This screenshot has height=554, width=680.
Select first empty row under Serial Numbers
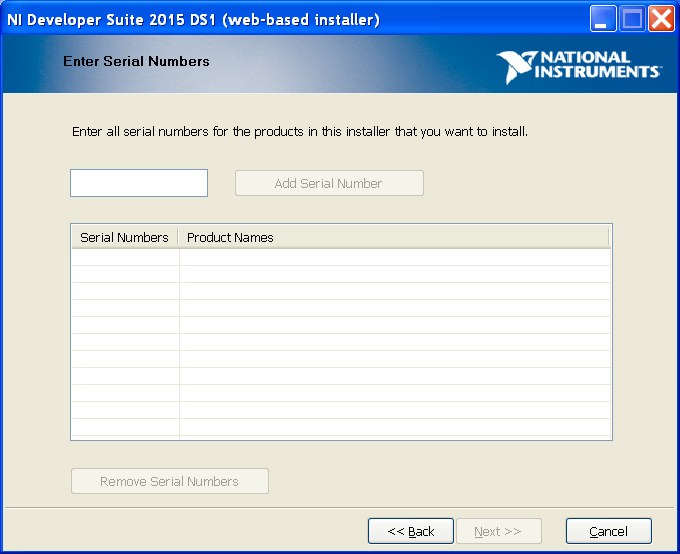(x=125, y=257)
